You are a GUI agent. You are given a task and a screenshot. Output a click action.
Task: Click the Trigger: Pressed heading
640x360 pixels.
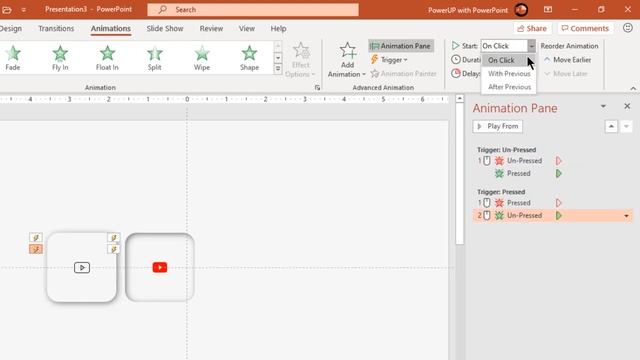pyautogui.click(x=501, y=192)
